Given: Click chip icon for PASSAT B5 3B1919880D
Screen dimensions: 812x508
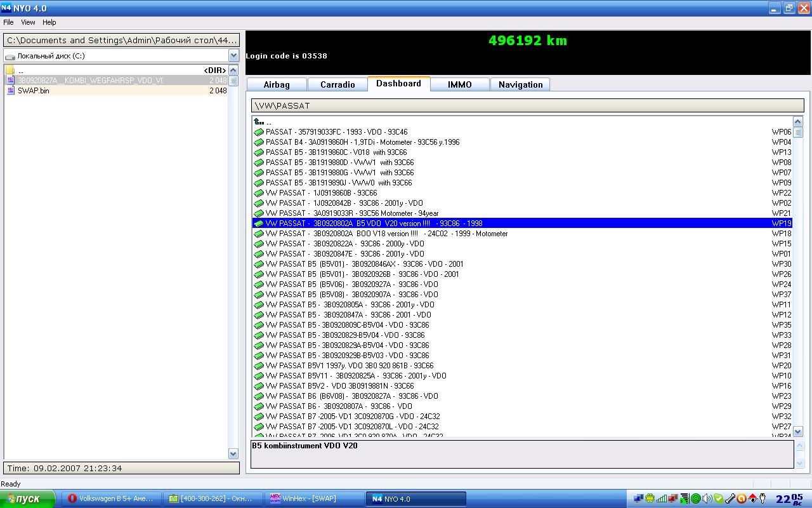Looking at the screenshot, I should pyautogui.click(x=259, y=163).
